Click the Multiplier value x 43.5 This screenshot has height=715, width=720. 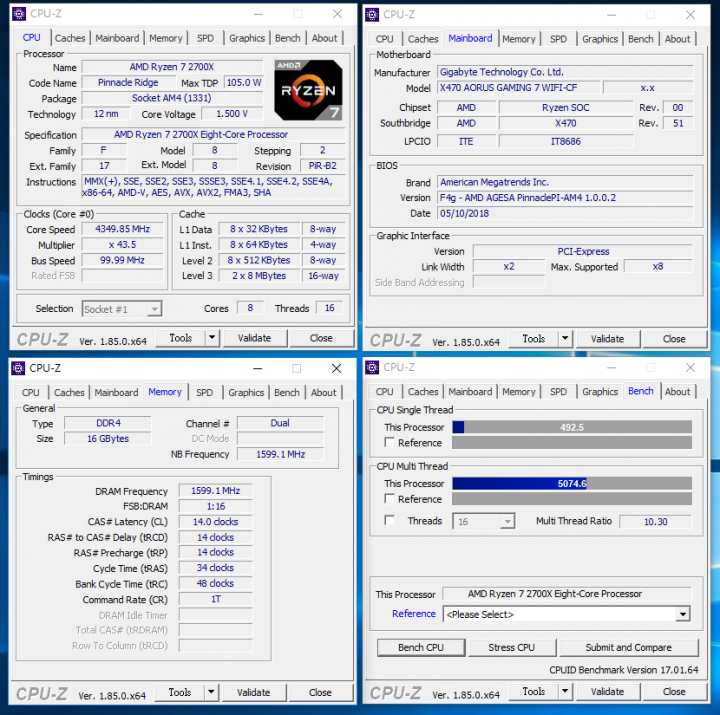122,245
